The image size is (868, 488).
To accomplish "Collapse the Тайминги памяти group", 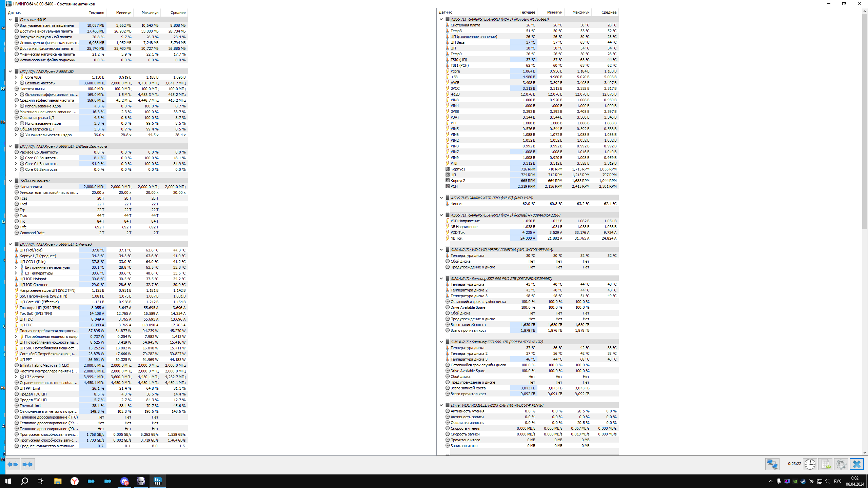I will click(x=10, y=181).
